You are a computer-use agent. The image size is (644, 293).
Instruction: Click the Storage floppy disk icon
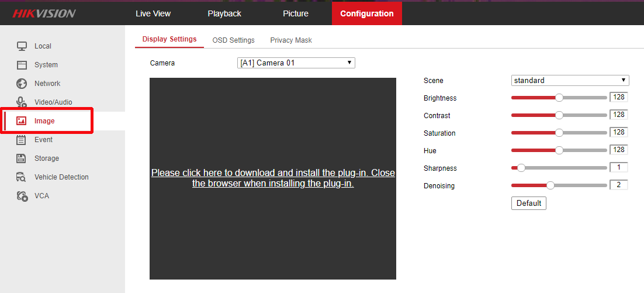pyautogui.click(x=22, y=158)
